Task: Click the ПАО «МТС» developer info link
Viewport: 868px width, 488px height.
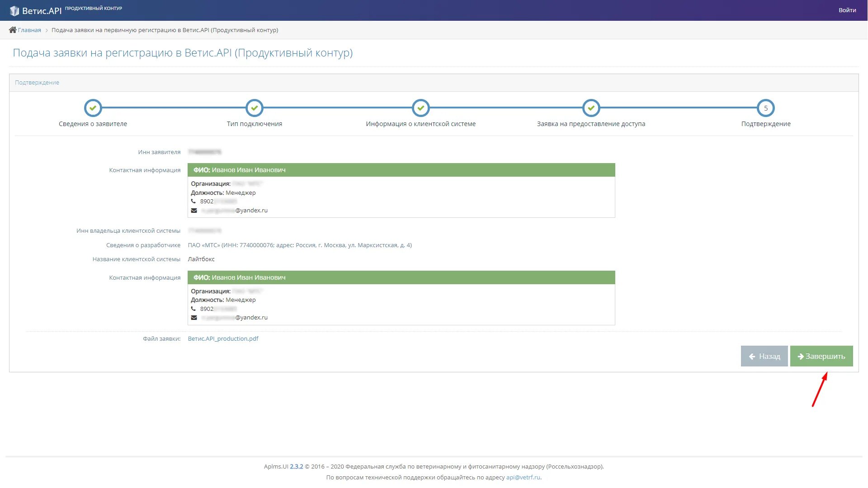Action: (299, 245)
